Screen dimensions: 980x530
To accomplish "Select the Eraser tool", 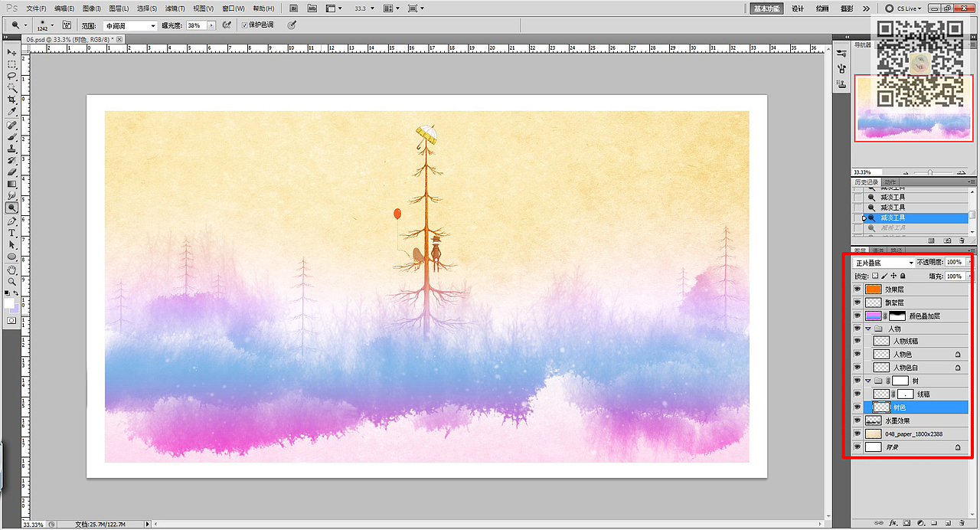I will 11,172.
